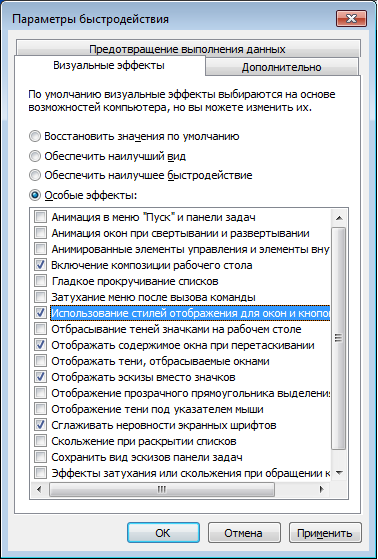Click the Применить button

(325, 533)
